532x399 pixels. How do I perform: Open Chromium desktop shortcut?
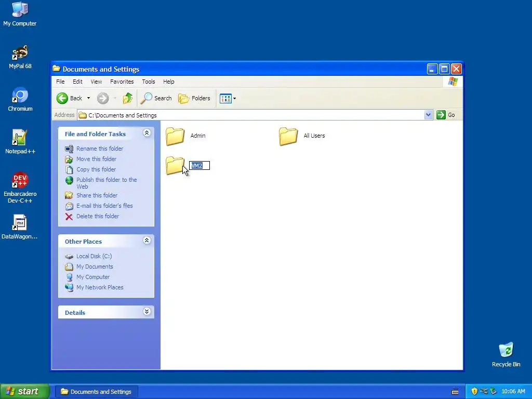pyautogui.click(x=20, y=100)
